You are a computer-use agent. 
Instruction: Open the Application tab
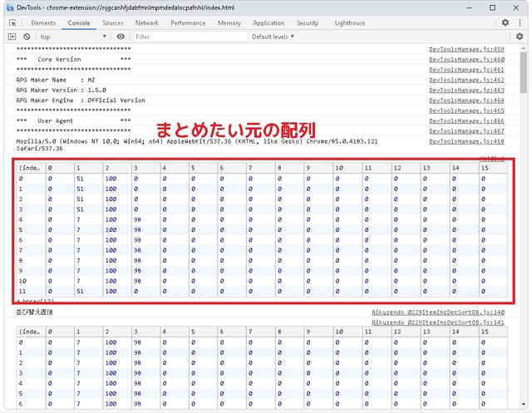click(x=268, y=23)
